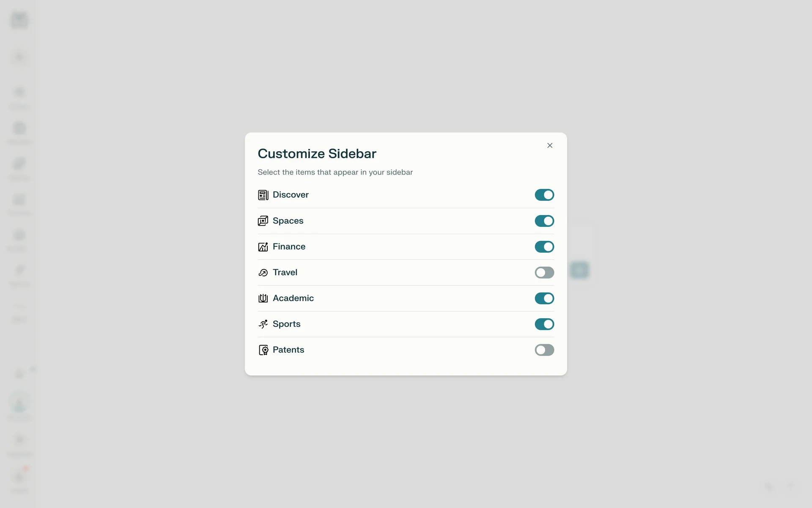The height and width of the screenshot is (508, 812).
Task: Click the Travel icon in the list
Action: 263,273
